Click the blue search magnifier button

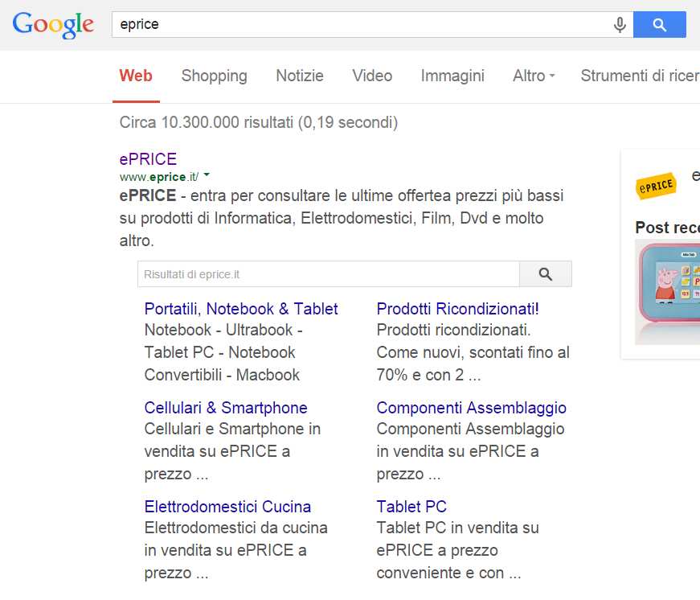coord(659,25)
